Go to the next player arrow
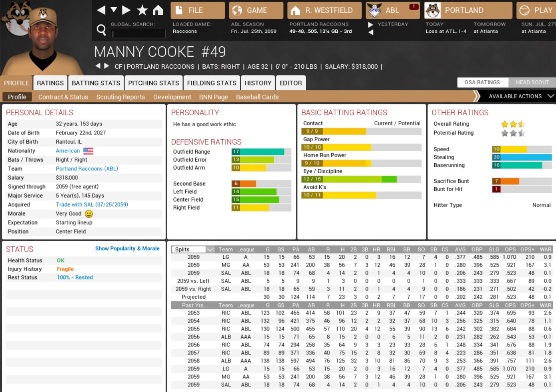 (107, 66)
